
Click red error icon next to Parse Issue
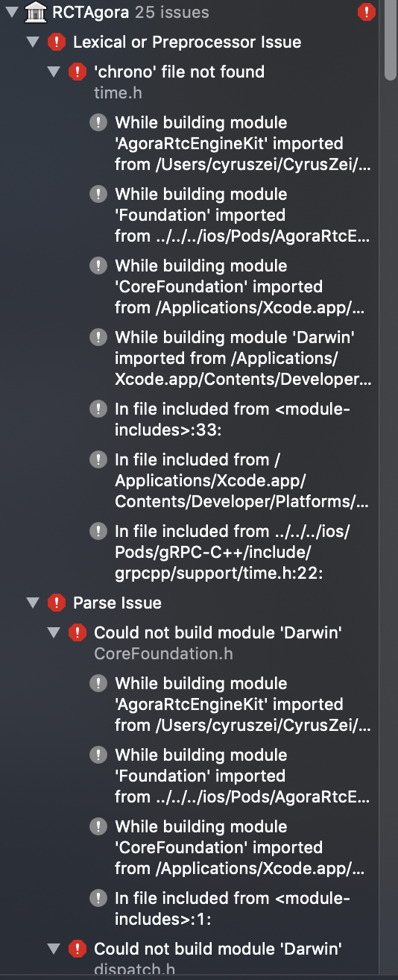tap(57, 603)
